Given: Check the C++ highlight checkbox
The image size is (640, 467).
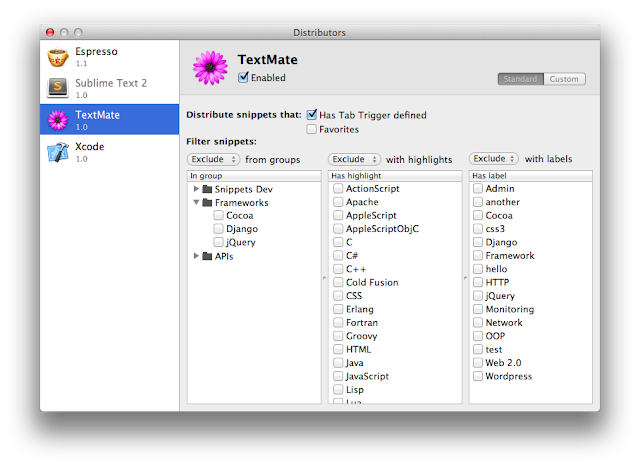Looking at the screenshot, I should click(338, 269).
